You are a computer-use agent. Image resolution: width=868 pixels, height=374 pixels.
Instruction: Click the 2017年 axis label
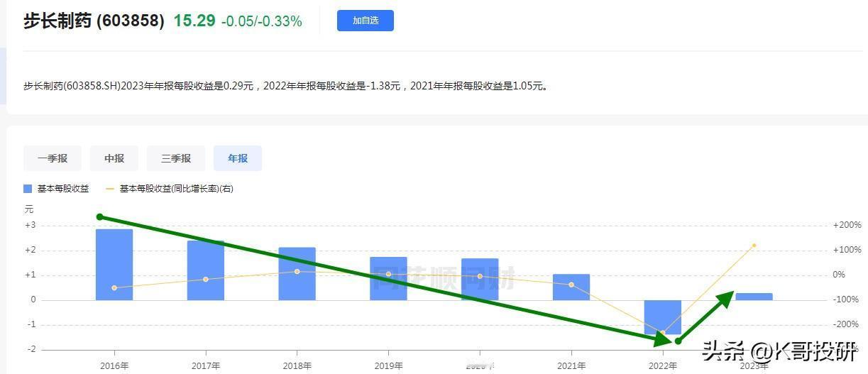point(206,366)
